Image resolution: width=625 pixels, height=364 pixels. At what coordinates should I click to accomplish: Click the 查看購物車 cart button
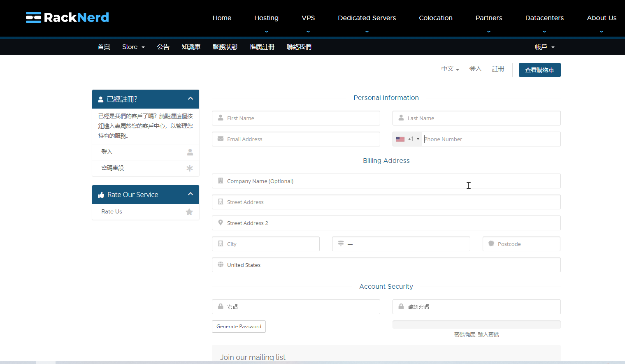point(539,70)
